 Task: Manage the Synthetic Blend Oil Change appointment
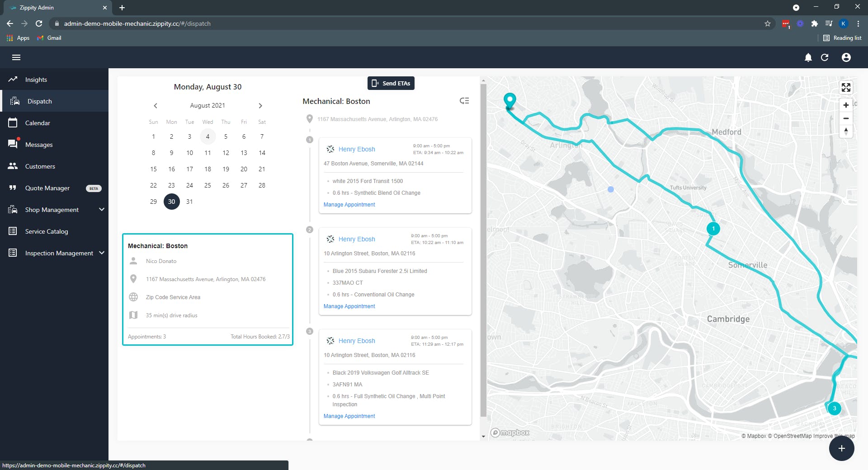tap(349, 205)
